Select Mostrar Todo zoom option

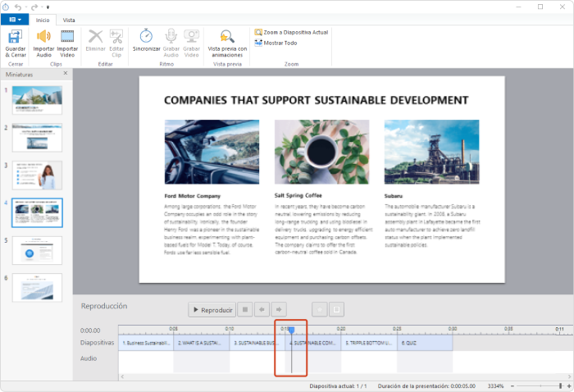[x=276, y=43]
